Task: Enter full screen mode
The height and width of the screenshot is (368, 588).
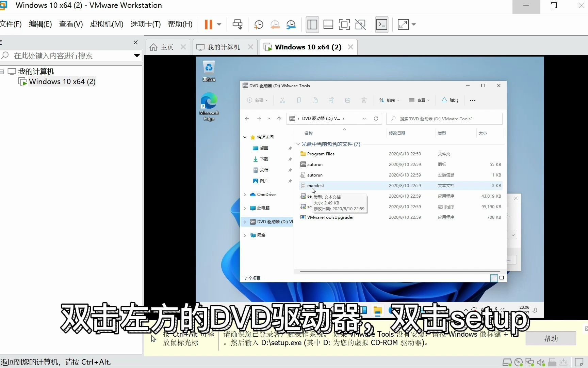Action: coord(344,25)
